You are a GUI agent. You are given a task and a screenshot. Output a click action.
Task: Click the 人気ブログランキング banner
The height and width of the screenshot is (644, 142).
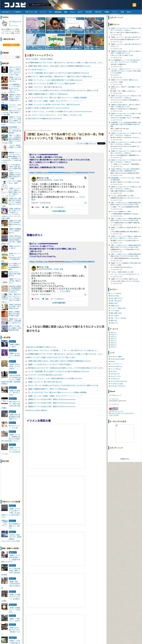(113, 408)
